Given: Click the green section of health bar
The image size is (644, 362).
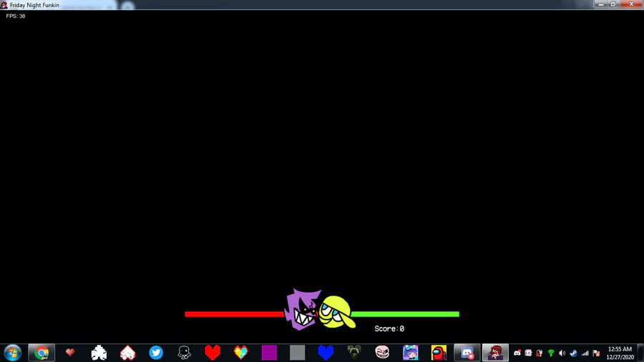Looking at the screenshot, I should click(405, 314).
